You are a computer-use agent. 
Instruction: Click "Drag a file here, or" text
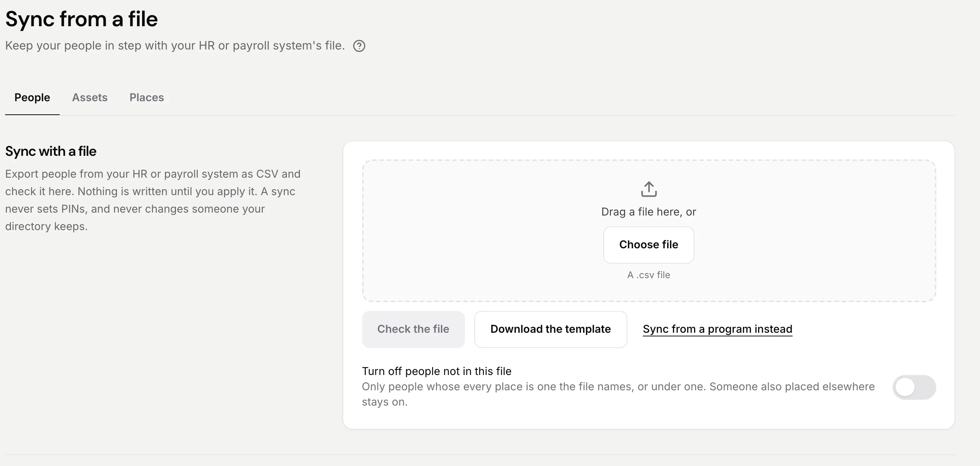[648, 212]
